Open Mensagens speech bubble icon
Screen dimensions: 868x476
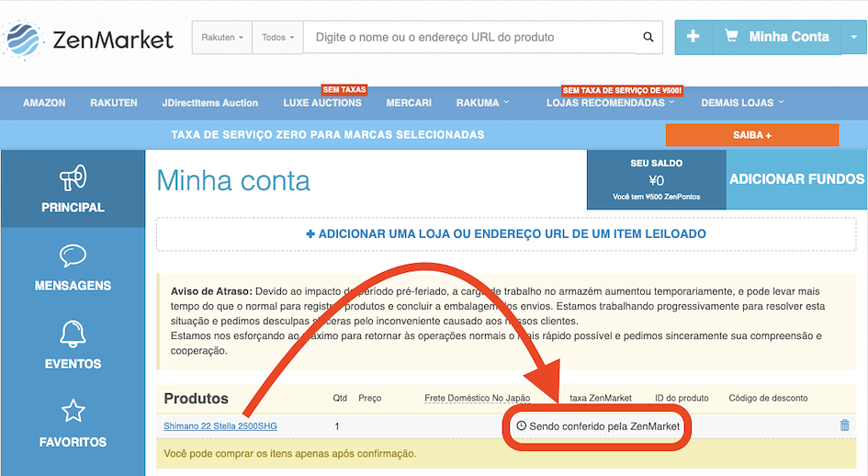[73, 256]
